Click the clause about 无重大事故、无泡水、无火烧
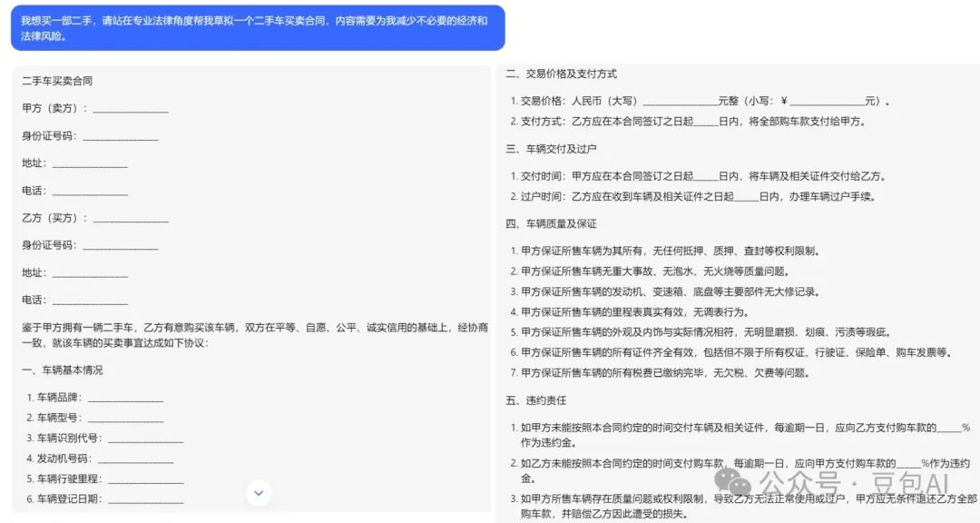The image size is (980, 523). pos(650,271)
